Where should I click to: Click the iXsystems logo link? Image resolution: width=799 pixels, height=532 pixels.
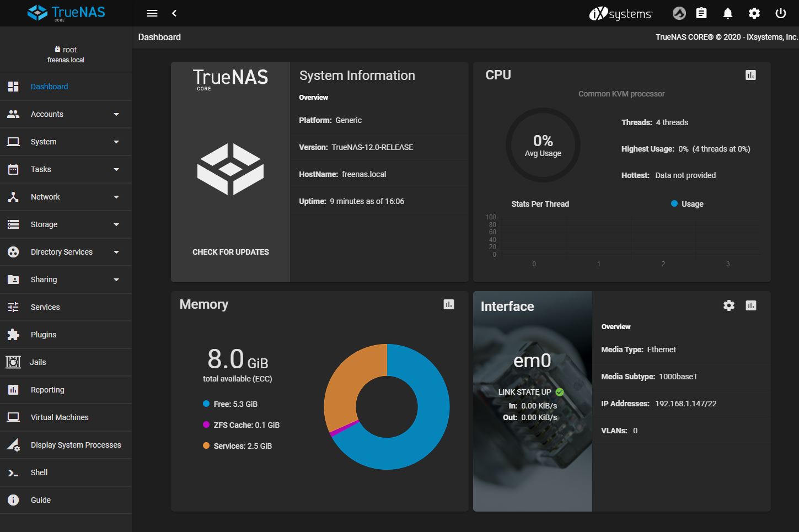[x=620, y=14]
